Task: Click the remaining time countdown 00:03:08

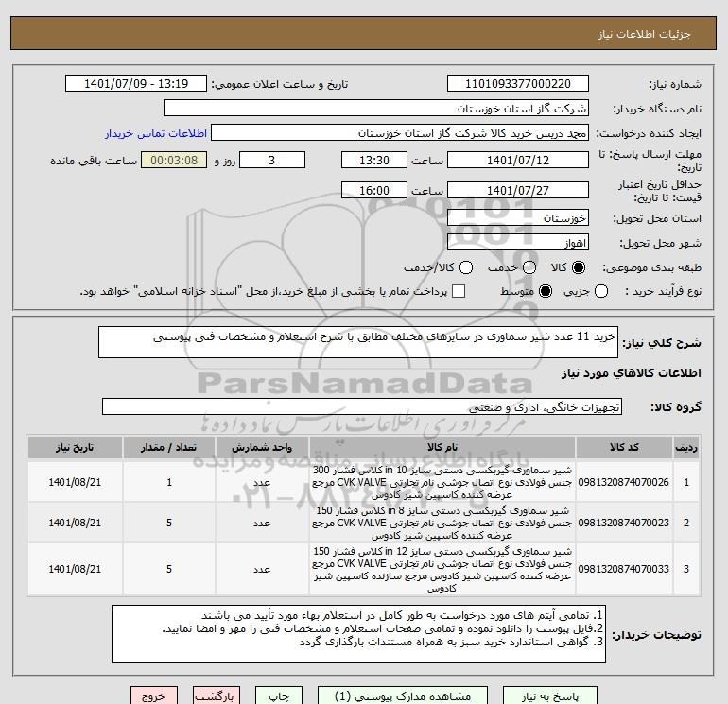Action: (174, 160)
